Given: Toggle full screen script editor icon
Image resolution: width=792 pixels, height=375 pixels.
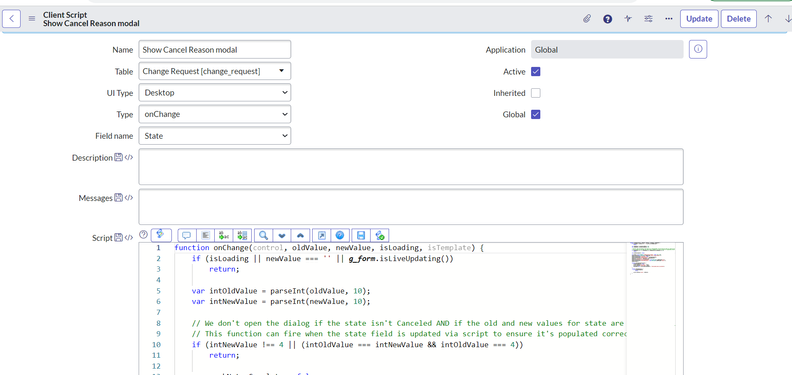Looking at the screenshot, I should pyautogui.click(x=321, y=236).
